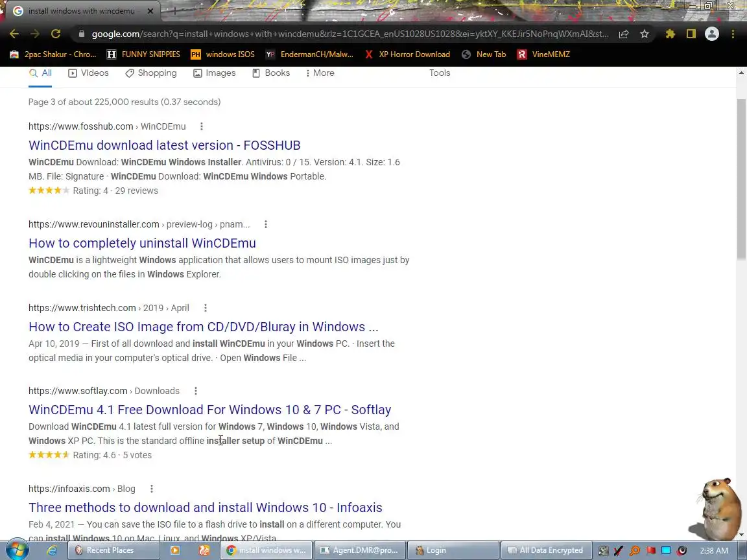Go back to the previous page
Image resolution: width=747 pixels, height=560 pixels.
tap(14, 34)
